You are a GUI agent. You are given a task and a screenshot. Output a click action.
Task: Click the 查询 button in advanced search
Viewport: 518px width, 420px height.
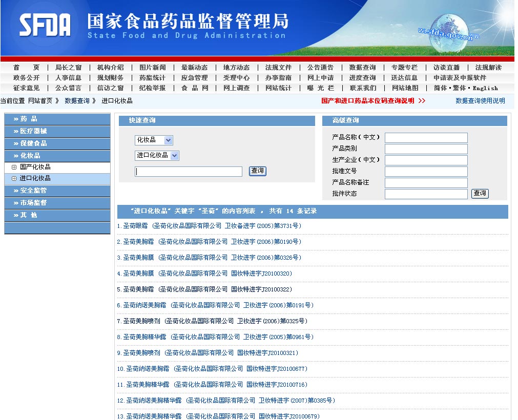tap(480, 194)
